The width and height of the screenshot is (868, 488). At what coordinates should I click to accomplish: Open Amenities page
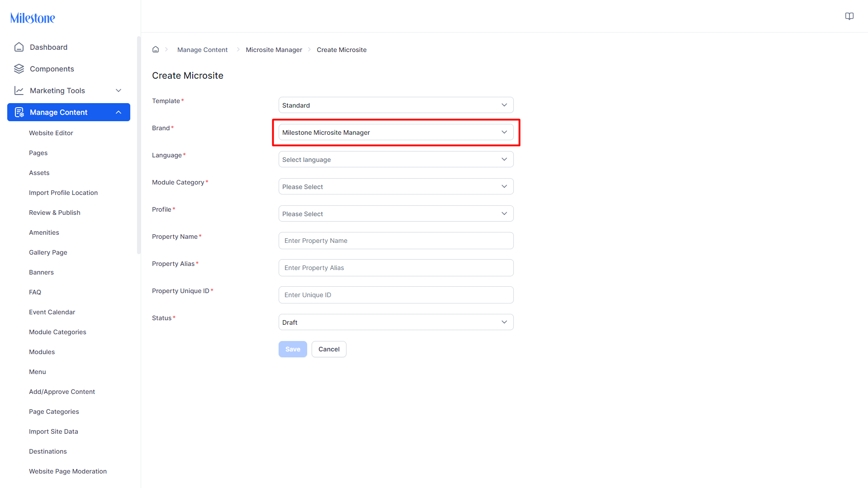tap(44, 232)
